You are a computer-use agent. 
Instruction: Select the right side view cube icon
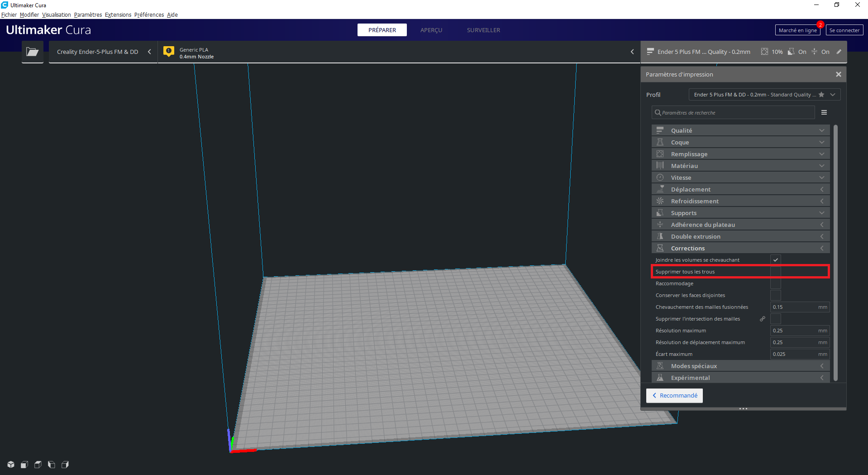65,465
